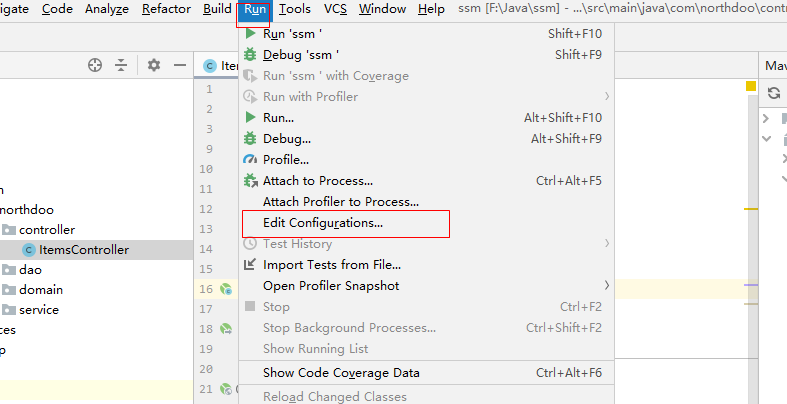Select Attach to Process... option

(317, 181)
